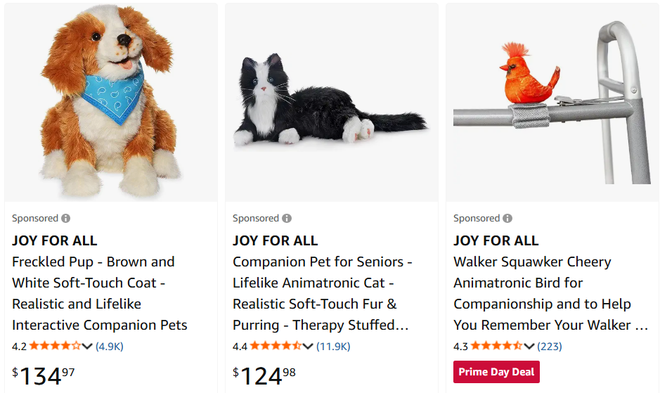660x393 pixels.
Task: View the 4.9K reviews link
Action: [x=109, y=346]
